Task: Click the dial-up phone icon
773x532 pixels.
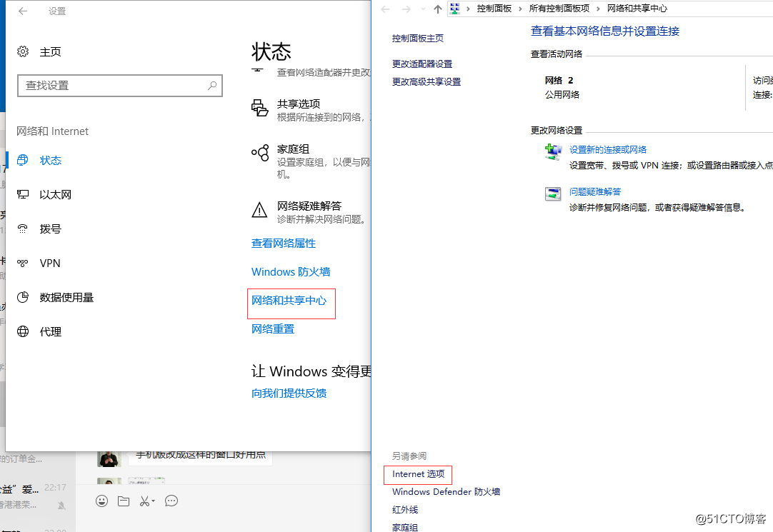Action: [x=23, y=229]
